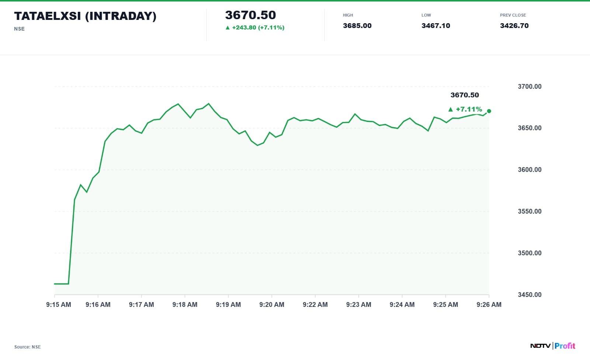Click the 9:16 AM x-axis label
This screenshot has height=364, width=590.
tap(98, 305)
